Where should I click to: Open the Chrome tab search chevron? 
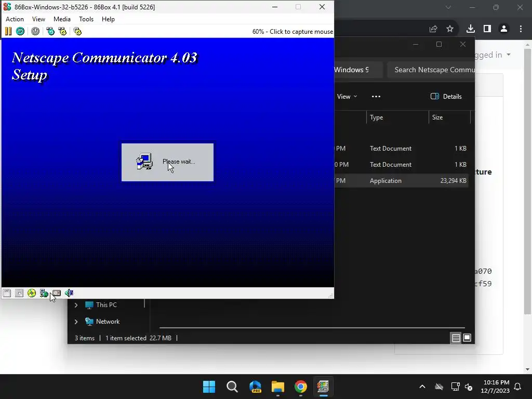point(448,7)
